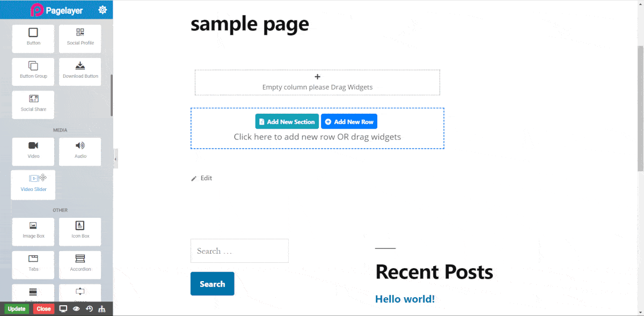Select the Accordion widget
The height and width of the screenshot is (316, 644).
79,264
